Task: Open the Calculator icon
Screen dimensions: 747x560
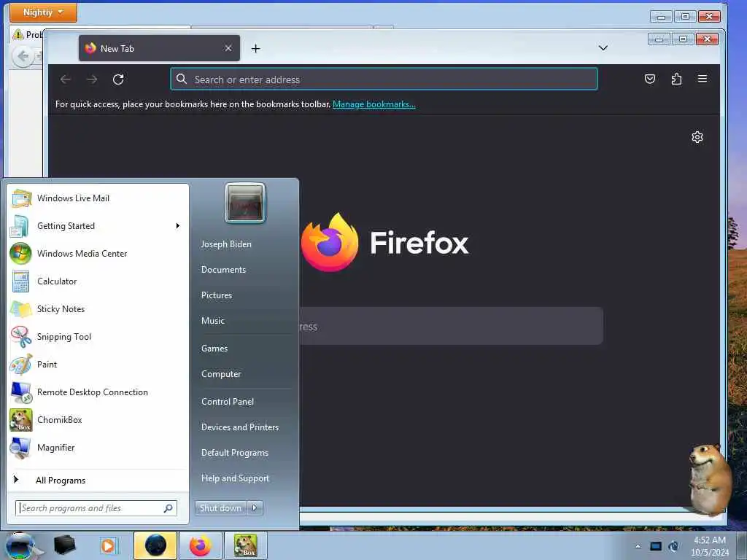Action: (20, 281)
